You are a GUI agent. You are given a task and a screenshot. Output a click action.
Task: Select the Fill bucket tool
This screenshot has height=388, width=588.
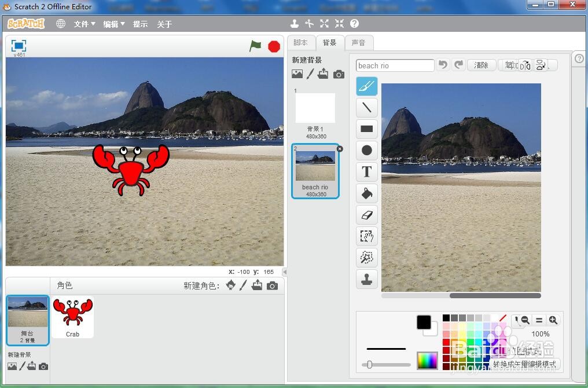tap(366, 193)
